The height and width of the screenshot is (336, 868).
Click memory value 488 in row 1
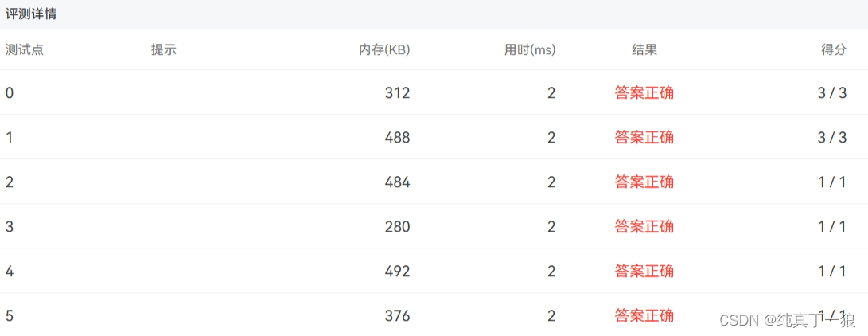coord(398,137)
